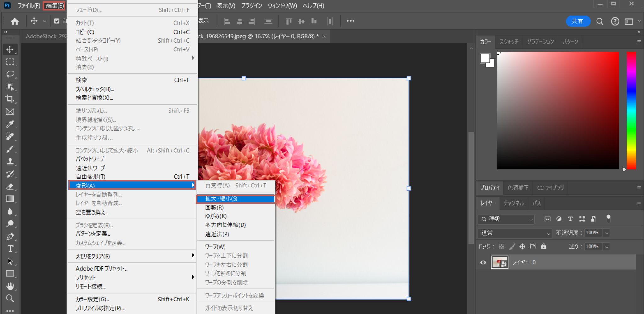
Task: Select the Eyedropper tool
Action: (10, 124)
